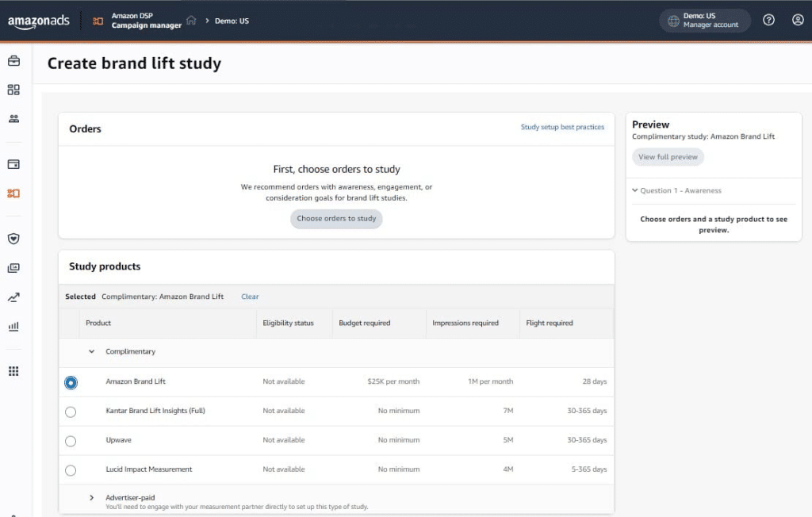Click No minimum budget in Upwave row
Screen dimensions: 812x517
(399, 440)
